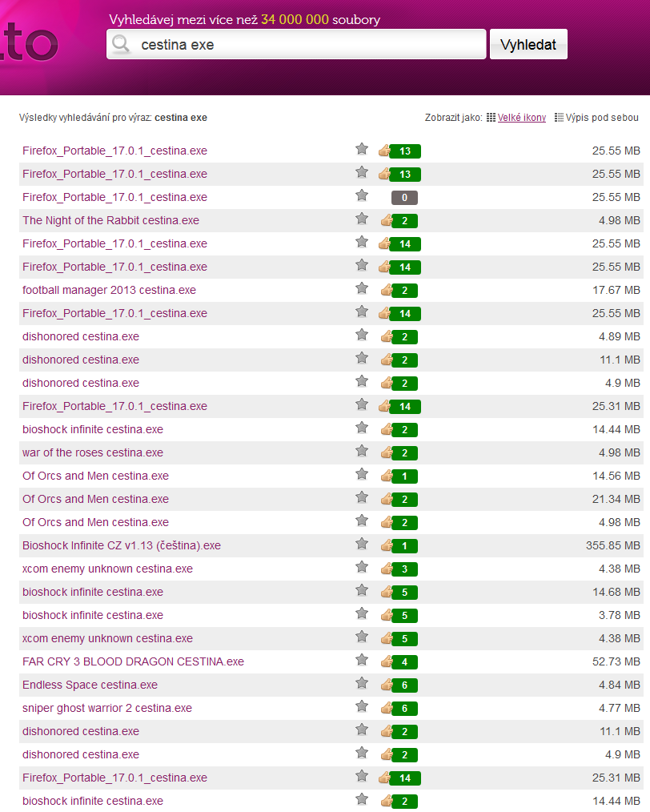
Task: Click into the search field containing cestina exe
Action: [296, 44]
